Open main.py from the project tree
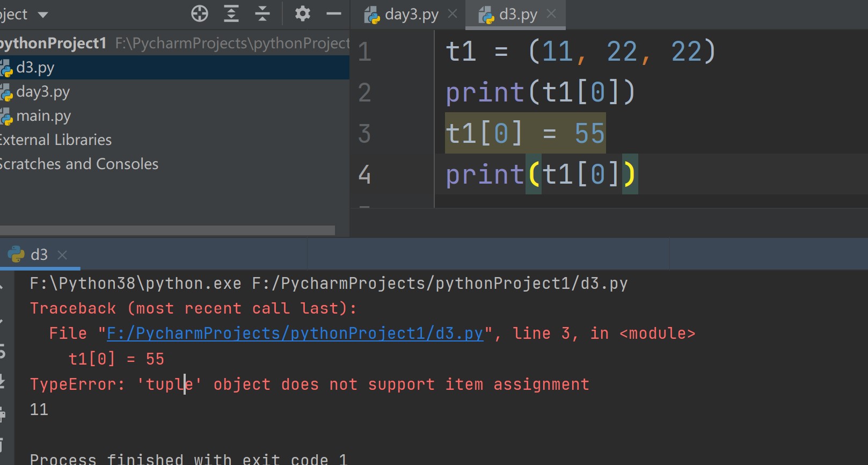868x465 pixels. (x=43, y=116)
